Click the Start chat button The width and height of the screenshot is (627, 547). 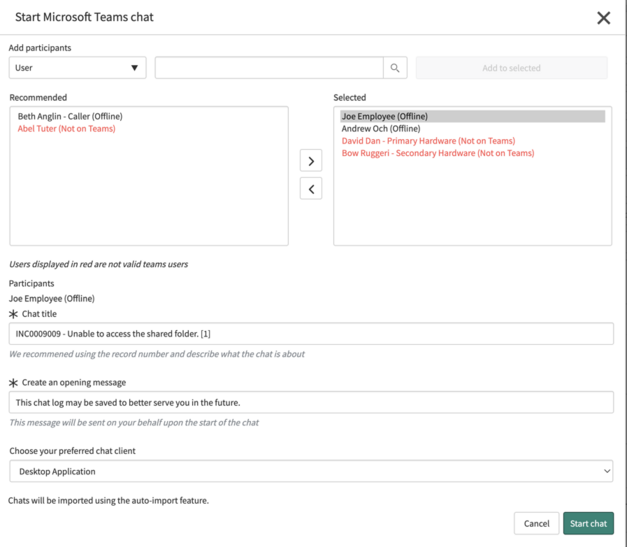tap(588, 523)
